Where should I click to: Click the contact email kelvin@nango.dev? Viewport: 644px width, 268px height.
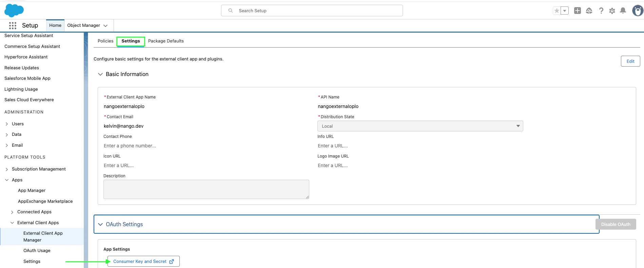click(123, 126)
